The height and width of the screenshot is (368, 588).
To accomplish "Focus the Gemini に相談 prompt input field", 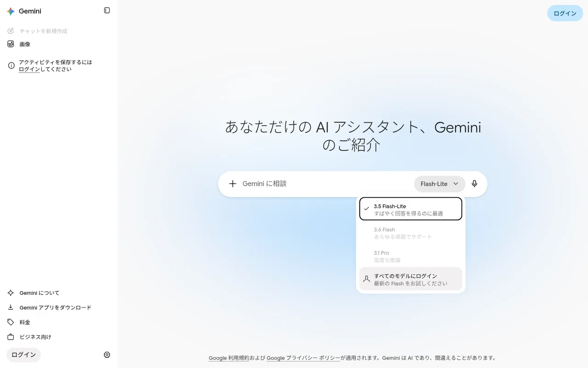I will tap(325, 184).
